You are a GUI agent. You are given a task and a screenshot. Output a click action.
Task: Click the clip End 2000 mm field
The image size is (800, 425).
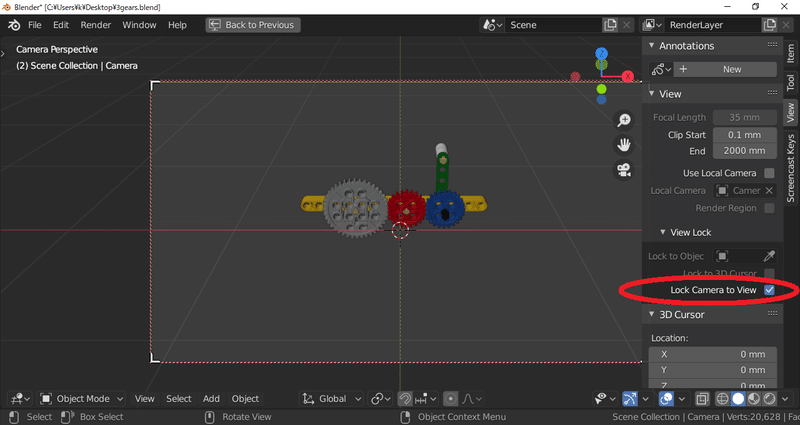pyautogui.click(x=744, y=151)
